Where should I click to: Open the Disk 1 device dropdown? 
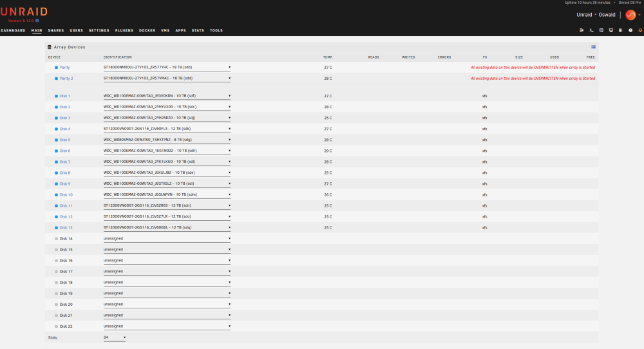(x=167, y=96)
